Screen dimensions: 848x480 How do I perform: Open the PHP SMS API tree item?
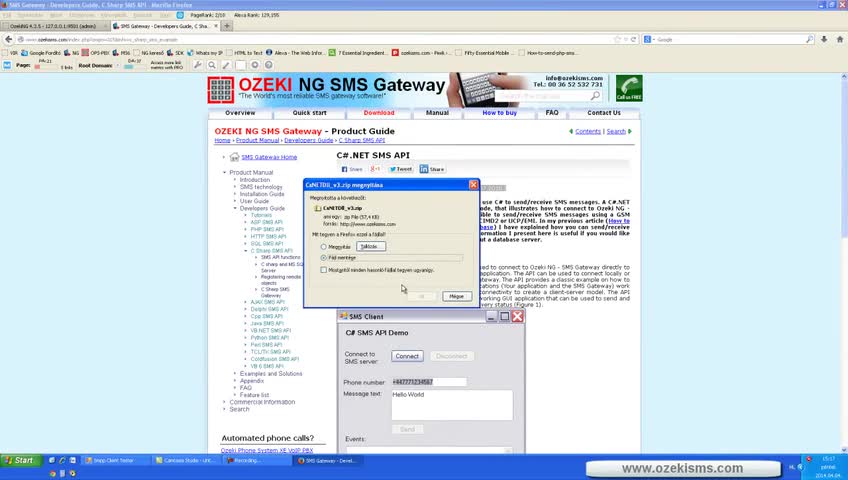[x=267, y=229]
